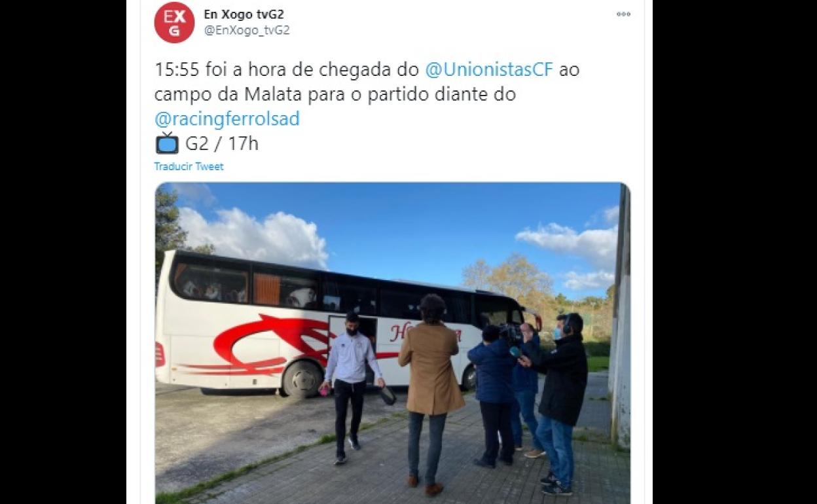Click the En Xogo tvG2 display name

(244, 14)
